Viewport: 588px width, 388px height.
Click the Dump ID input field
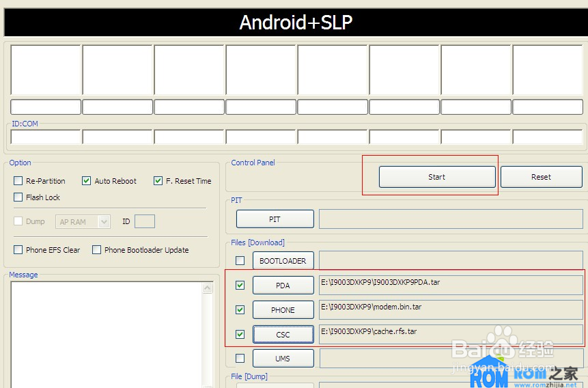(x=145, y=221)
